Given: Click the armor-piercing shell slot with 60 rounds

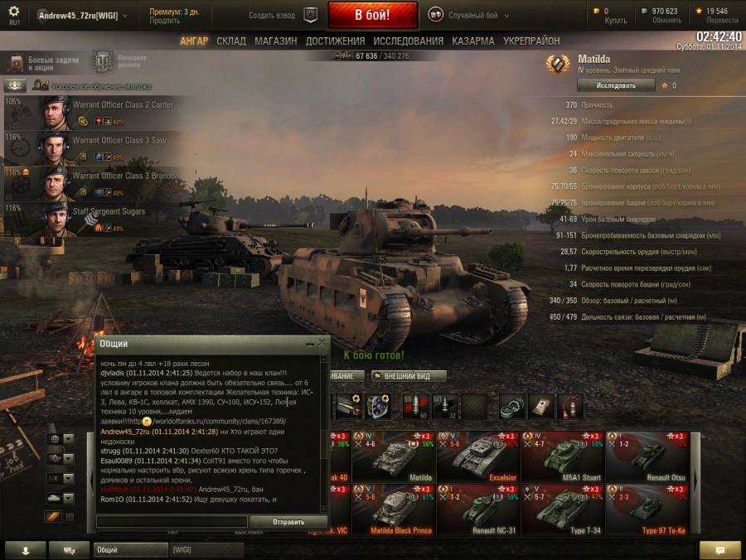Looking at the screenshot, I should pos(415,407).
